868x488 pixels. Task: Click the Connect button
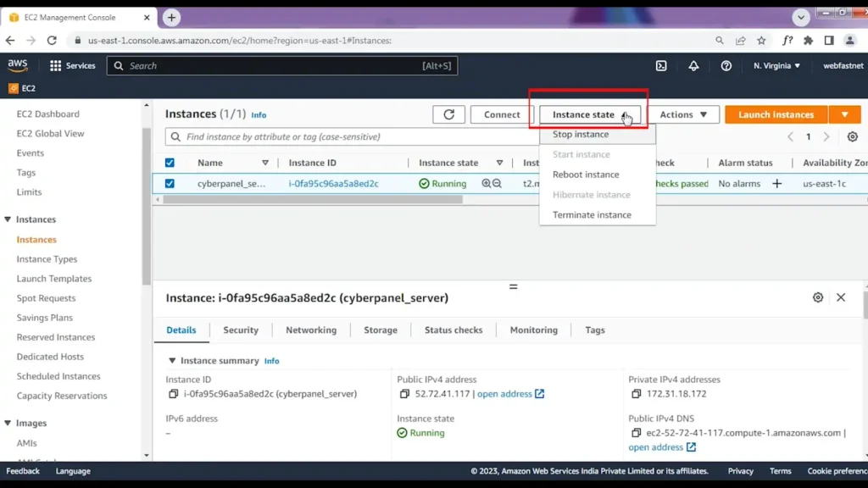click(x=502, y=114)
